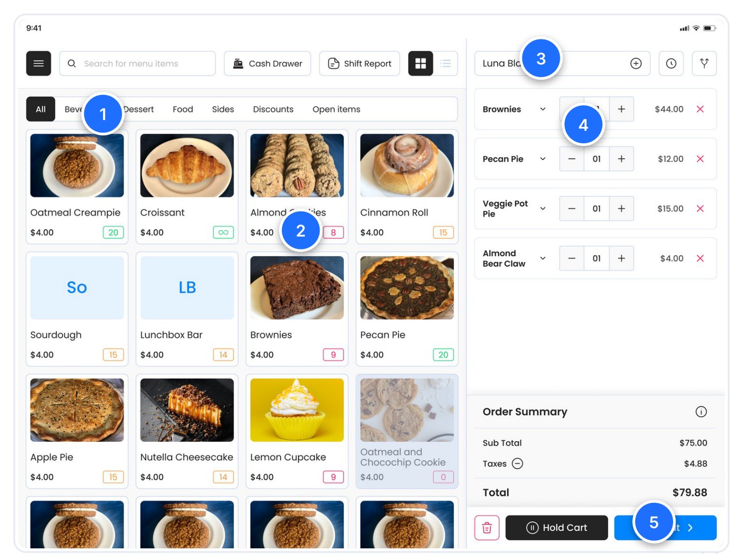Click Croissant unlimited stock badge

coord(223,232)
